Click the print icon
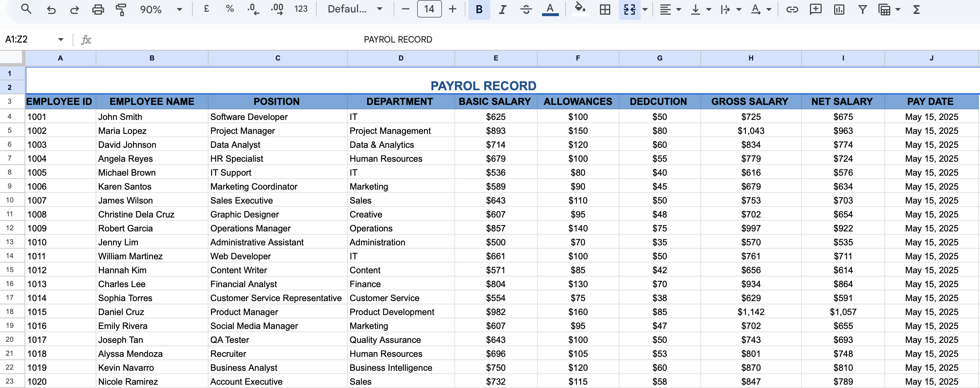Screen dimensions: 980x388 (98, 9)
